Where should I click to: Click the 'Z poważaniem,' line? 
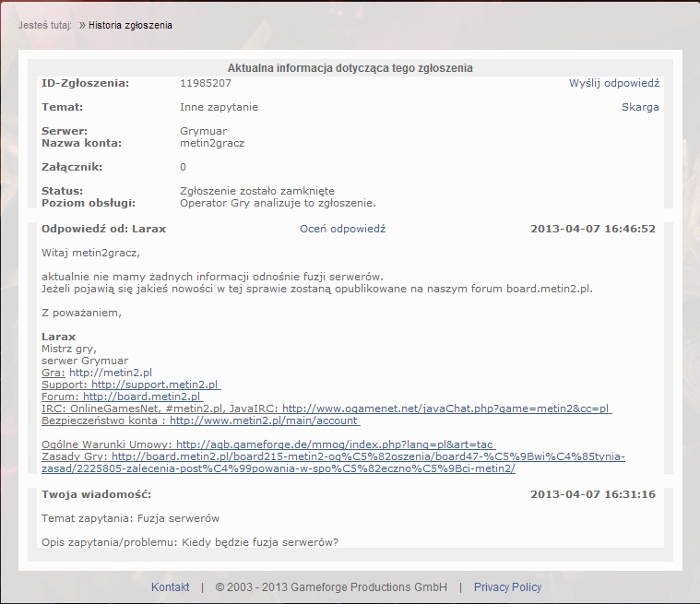coord(81,313)
